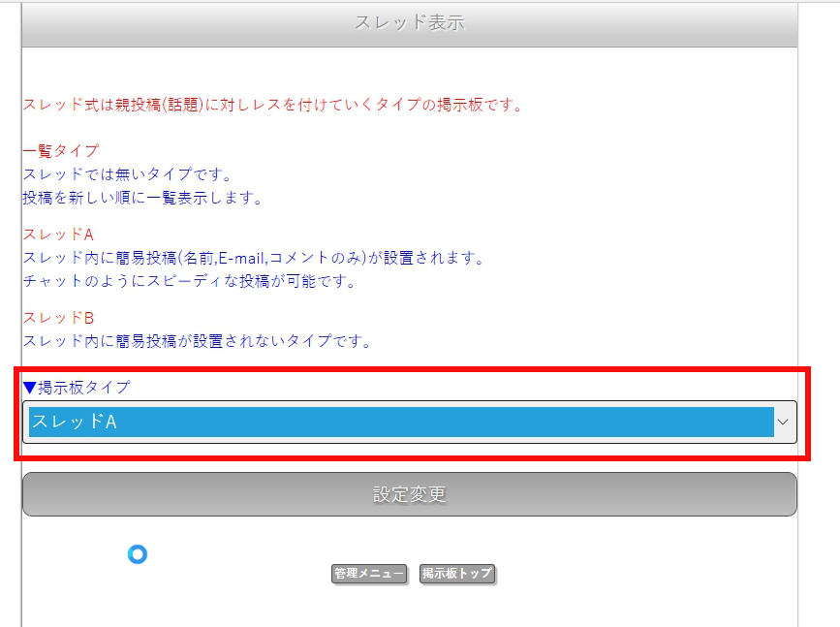Click the red intro sentence about スレッド式

pyautogui.click(x=273, y=105)
